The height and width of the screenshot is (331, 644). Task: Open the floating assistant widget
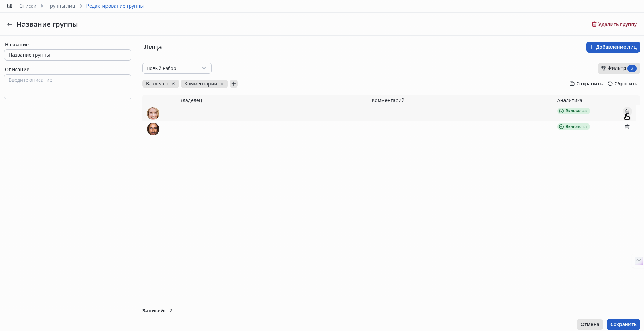pyautogui.click(x=639, y=260)
